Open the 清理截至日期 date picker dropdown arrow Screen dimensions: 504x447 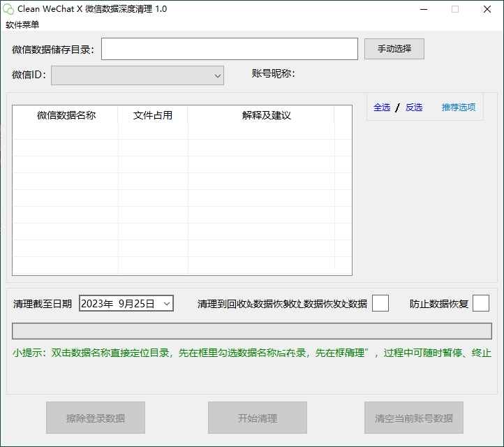166,304
